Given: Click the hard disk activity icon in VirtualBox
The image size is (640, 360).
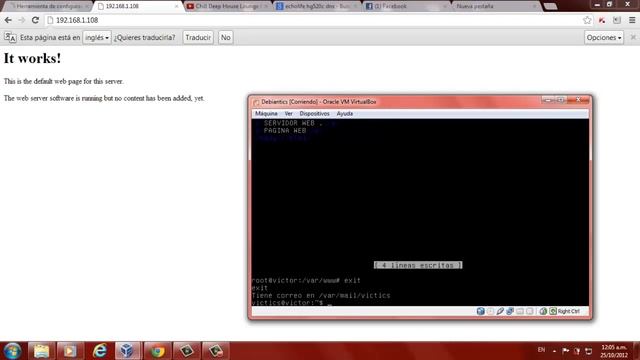Looking at the screenshot, I should tap(480, 311).
